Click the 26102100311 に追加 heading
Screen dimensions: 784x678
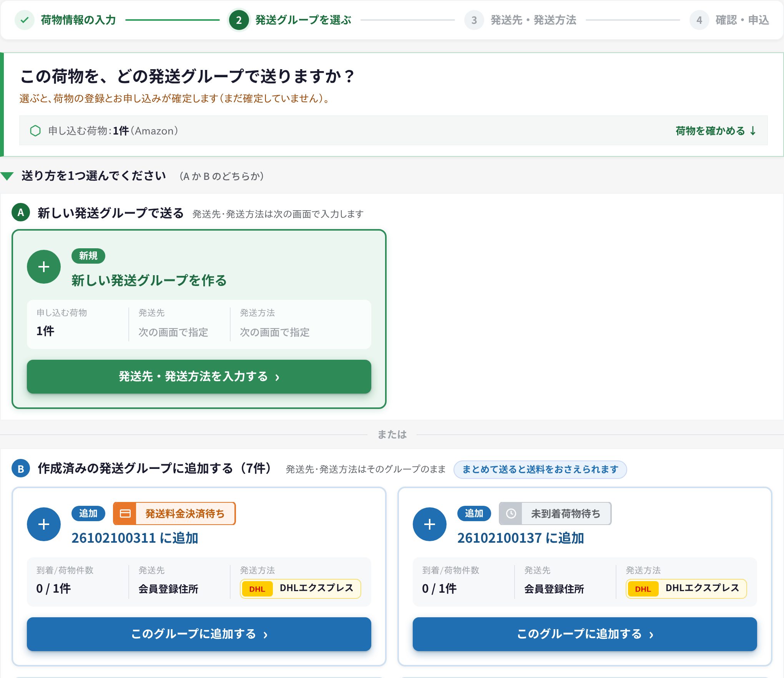pos(135,538)
